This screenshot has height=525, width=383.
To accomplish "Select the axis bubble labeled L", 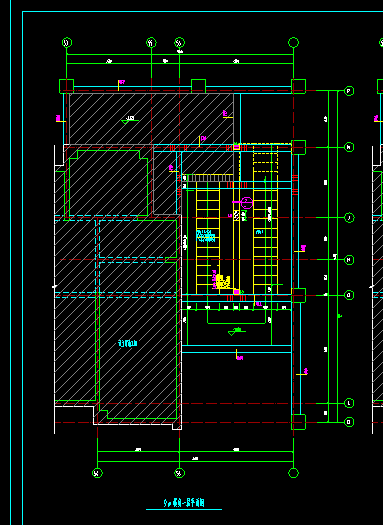I will 349,403.
